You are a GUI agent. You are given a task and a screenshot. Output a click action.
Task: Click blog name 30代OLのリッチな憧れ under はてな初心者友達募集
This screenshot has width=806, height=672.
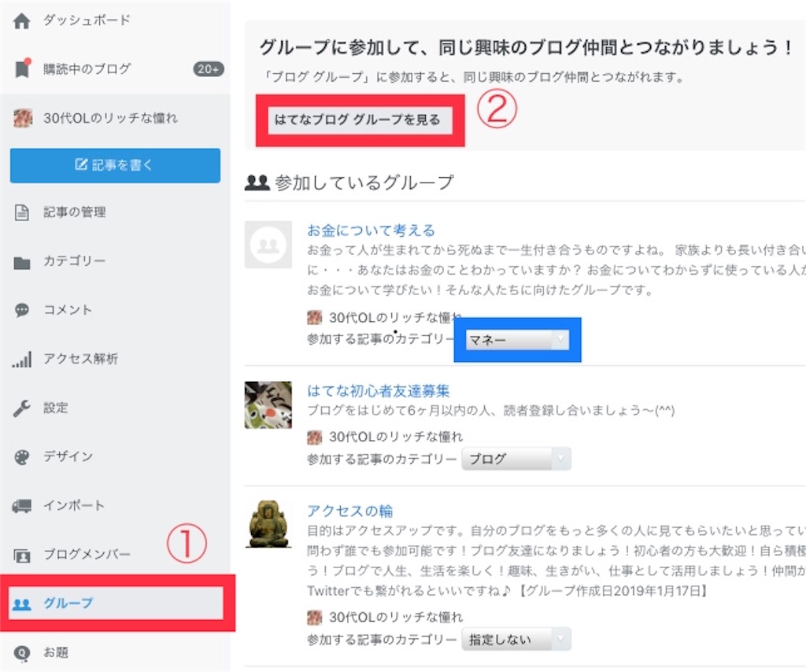[x=396, y=438]
